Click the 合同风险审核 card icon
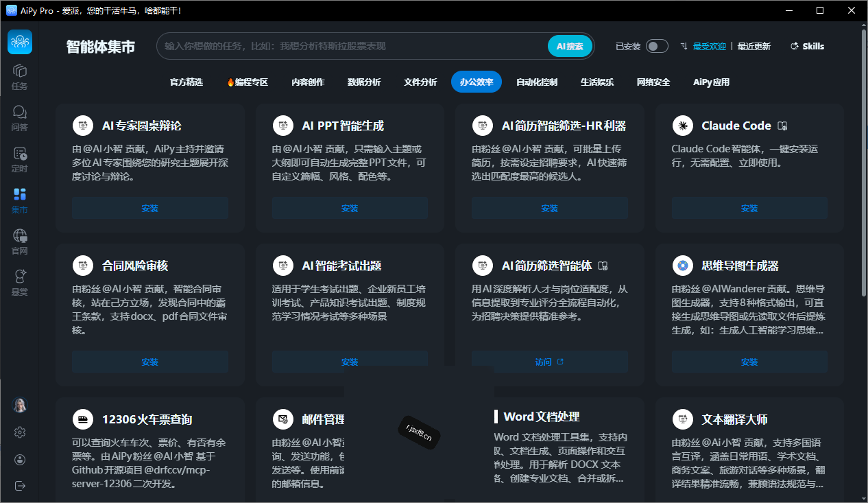868x503 pixels. tap(82, 266)
